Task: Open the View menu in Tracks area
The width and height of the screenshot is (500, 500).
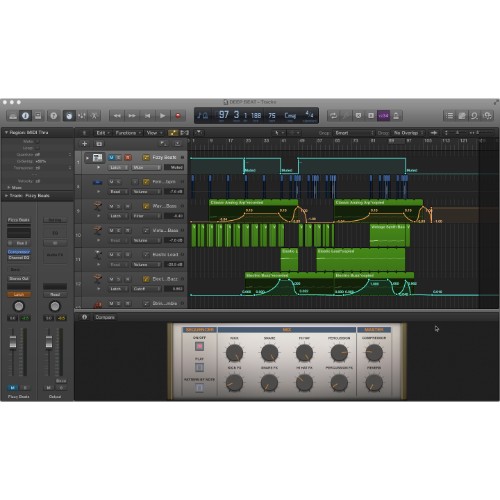Action: [154, 133]
